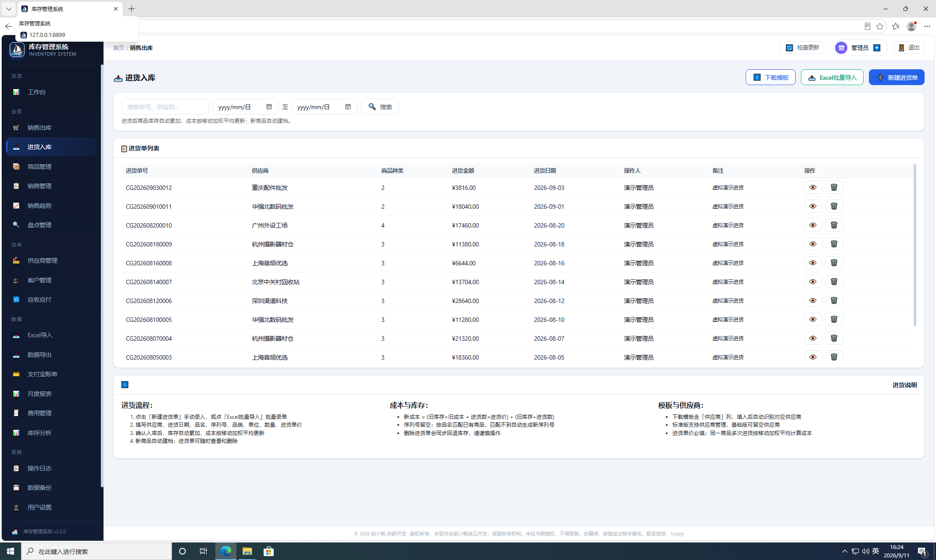Click 检查更新 button

pos(802,47)
